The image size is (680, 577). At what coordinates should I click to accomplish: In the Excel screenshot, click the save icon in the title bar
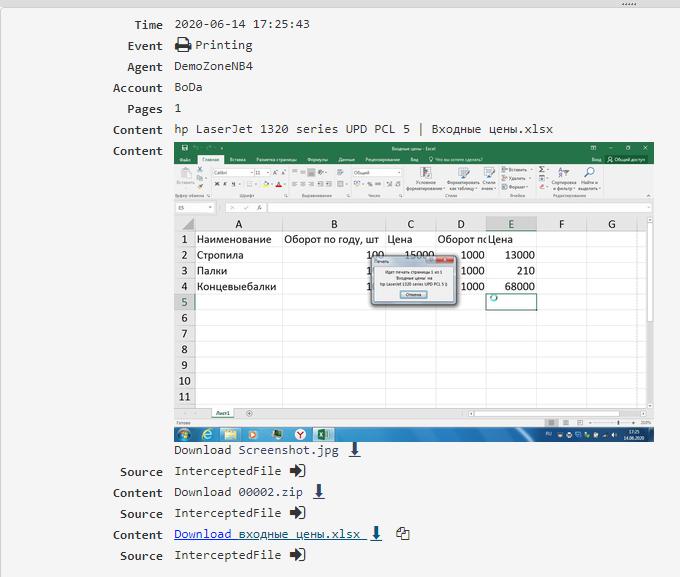[x=185, y=148]
